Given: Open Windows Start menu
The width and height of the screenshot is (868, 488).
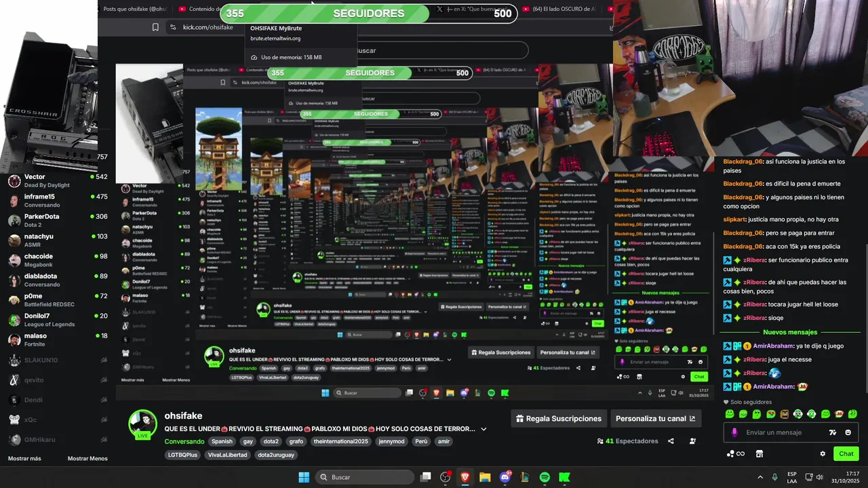Looking at the screenshot, I should [x=304, y=477].
